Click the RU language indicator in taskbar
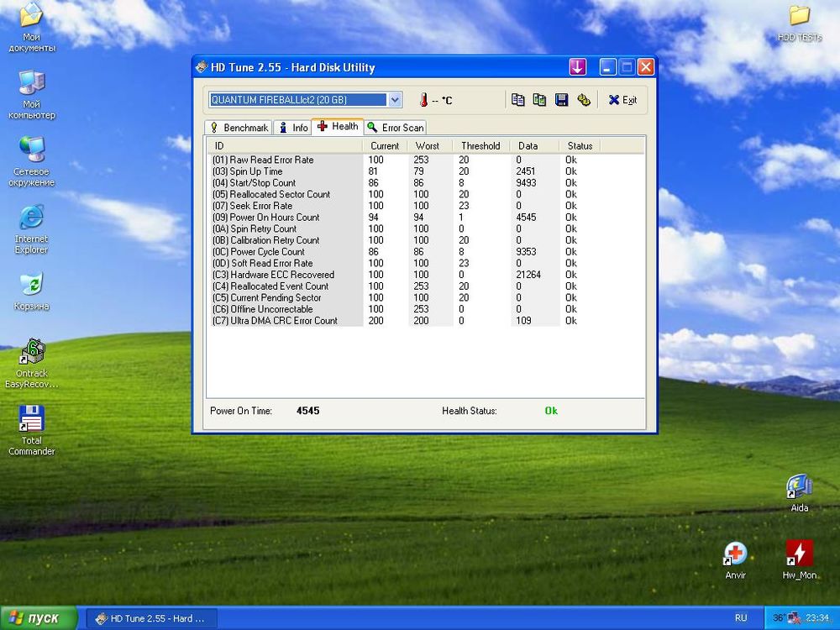 [x=740, y=618]
